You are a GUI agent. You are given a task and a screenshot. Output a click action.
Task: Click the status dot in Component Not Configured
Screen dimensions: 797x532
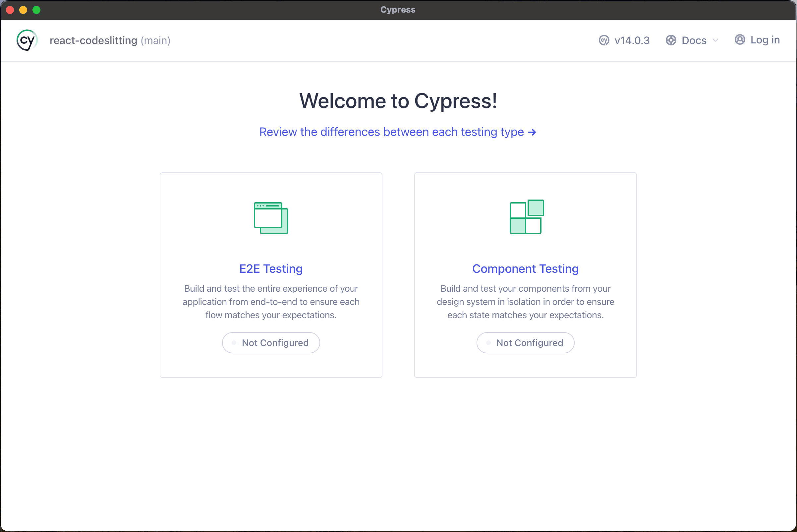click(x=488, y=343)
